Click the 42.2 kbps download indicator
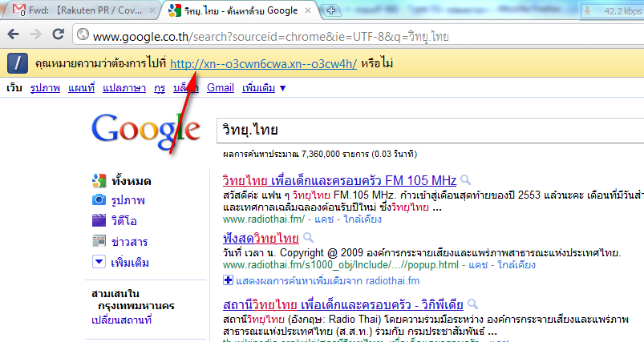Image resolution: width=644 pixels, height=342 pixels. (x=613, y=11)
